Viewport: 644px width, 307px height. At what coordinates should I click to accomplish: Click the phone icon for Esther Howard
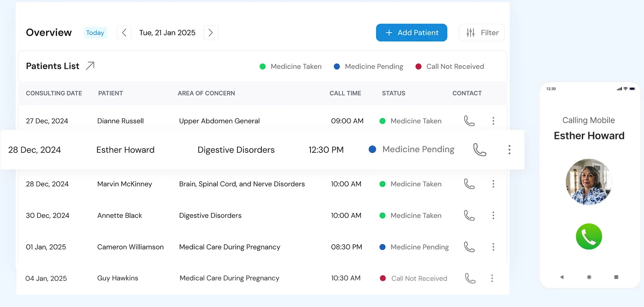480,149
